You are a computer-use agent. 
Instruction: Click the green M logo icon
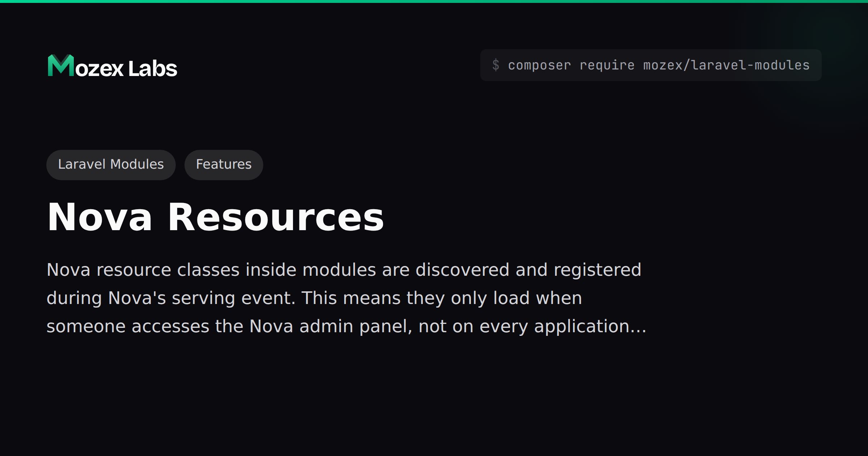(x=61, y=66)
